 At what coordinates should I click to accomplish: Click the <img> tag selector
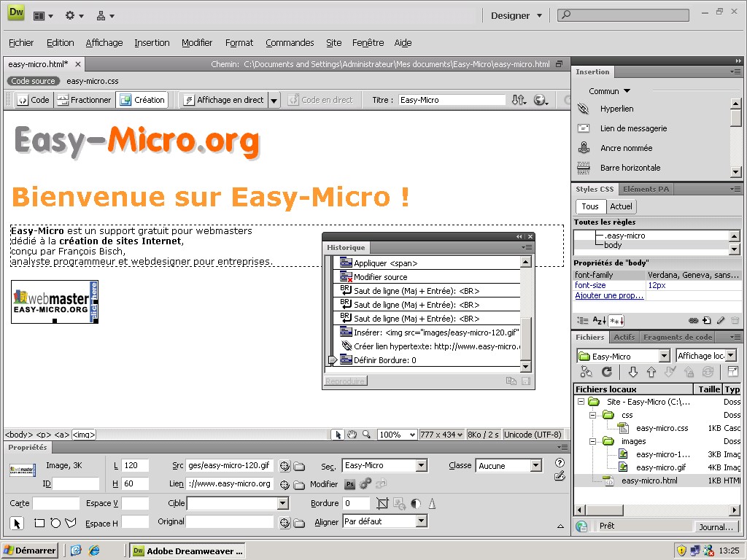click(83, 435)
